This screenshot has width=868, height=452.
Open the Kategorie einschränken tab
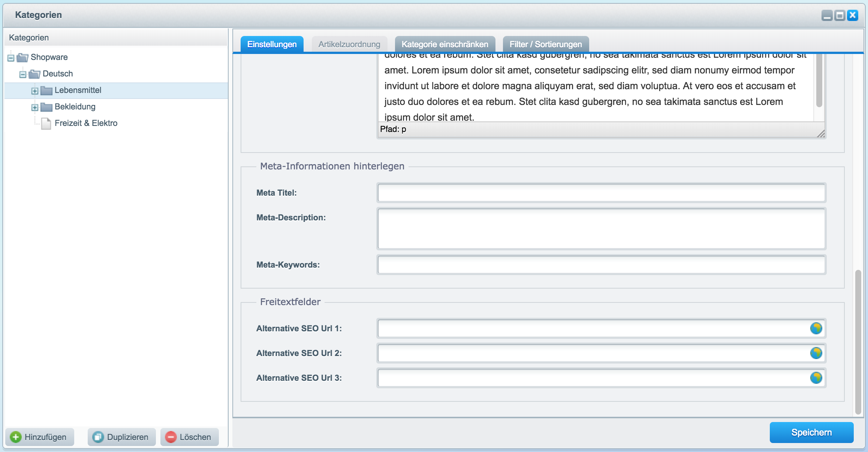tap(445, 44)
